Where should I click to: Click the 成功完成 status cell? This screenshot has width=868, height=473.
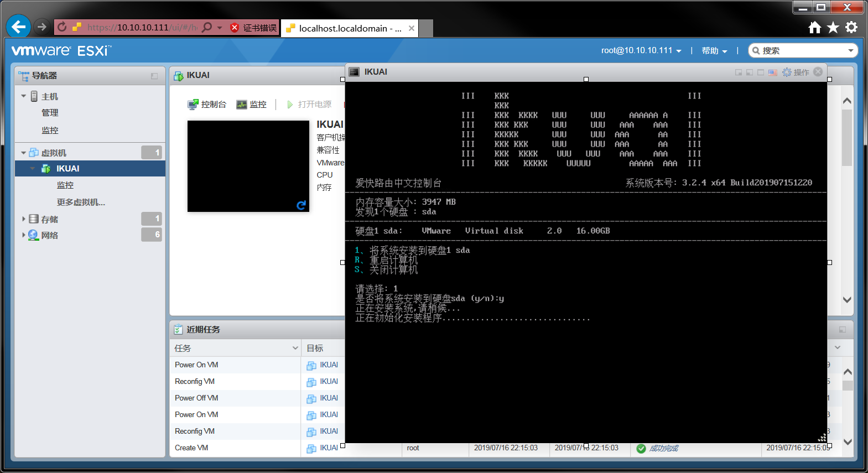pos(657,448)
